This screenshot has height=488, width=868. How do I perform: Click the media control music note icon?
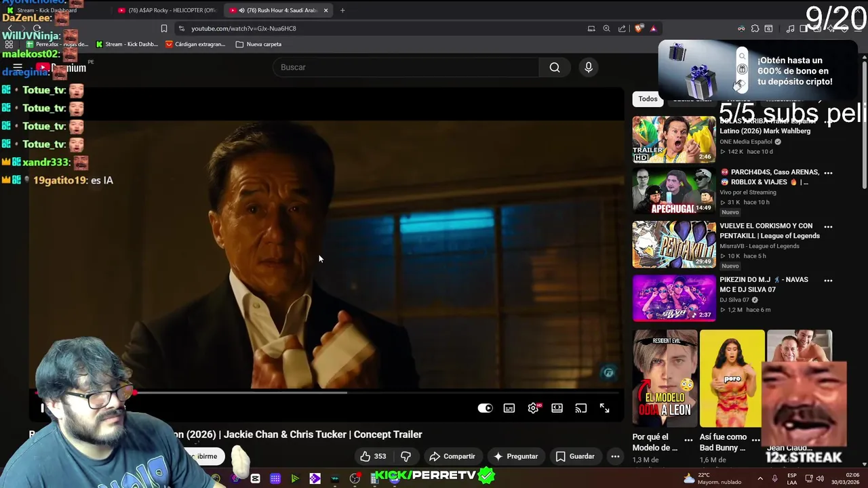coord(790,28)
